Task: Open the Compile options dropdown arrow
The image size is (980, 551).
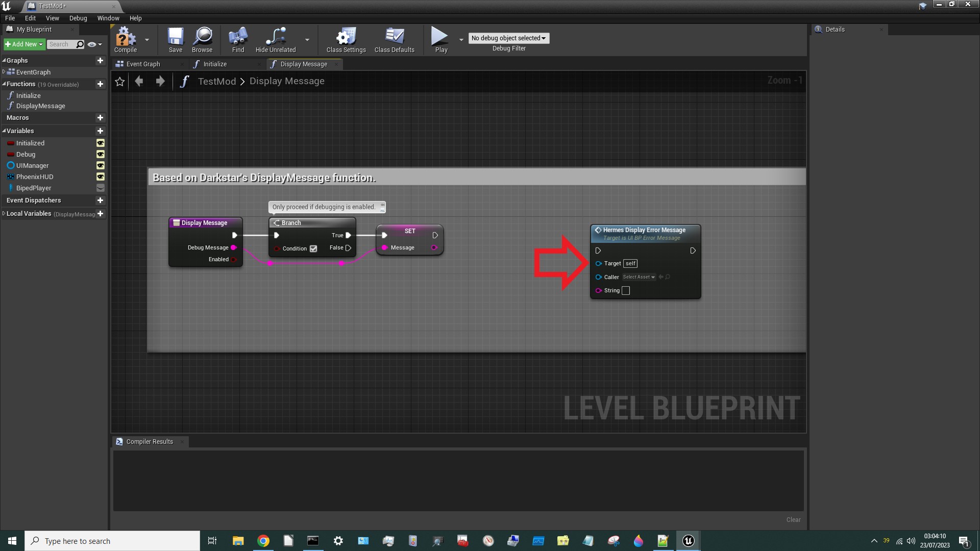Action: (147, 40)
